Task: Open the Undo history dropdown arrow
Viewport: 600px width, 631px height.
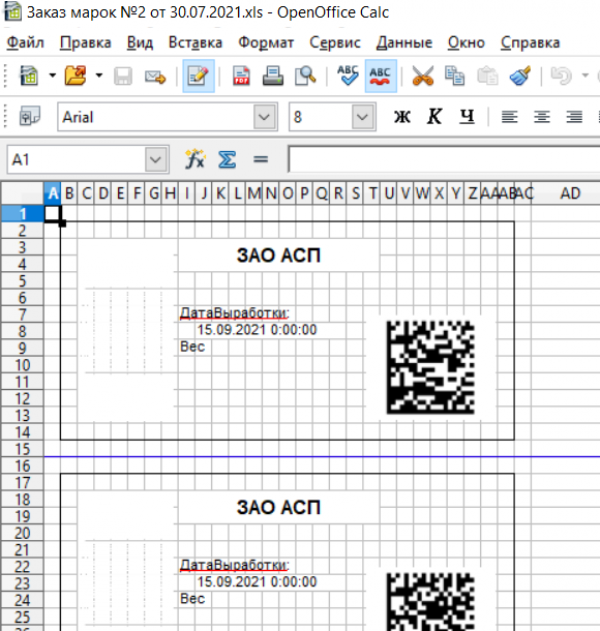Action: point(586,75)
